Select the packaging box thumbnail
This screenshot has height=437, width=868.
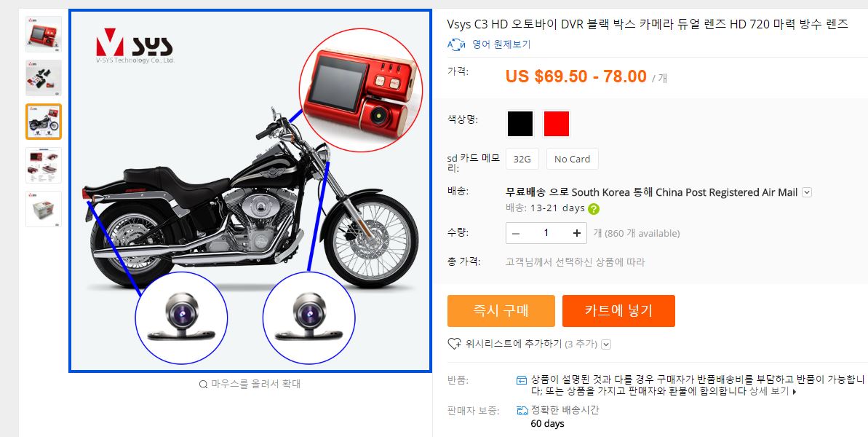pyautogui.click(x=44, y=209)
